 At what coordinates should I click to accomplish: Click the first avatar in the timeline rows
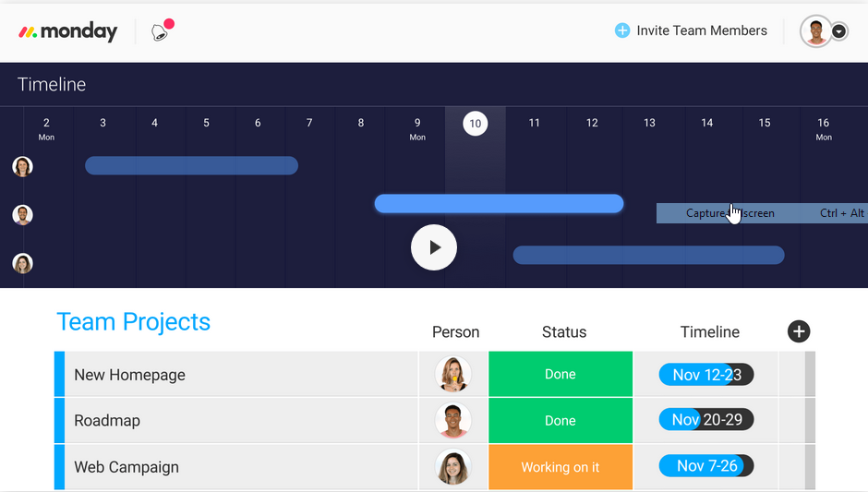click(22, 166)
